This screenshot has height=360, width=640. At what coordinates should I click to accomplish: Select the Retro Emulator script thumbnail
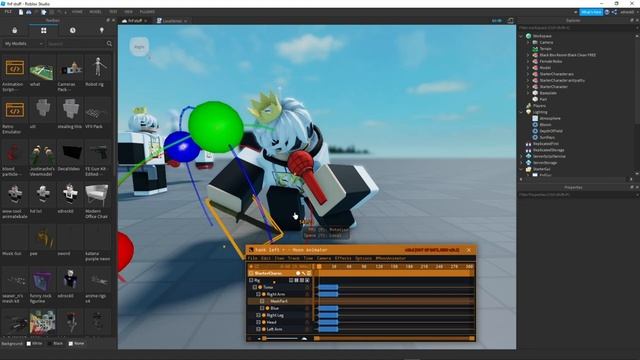tap(14, 110)
